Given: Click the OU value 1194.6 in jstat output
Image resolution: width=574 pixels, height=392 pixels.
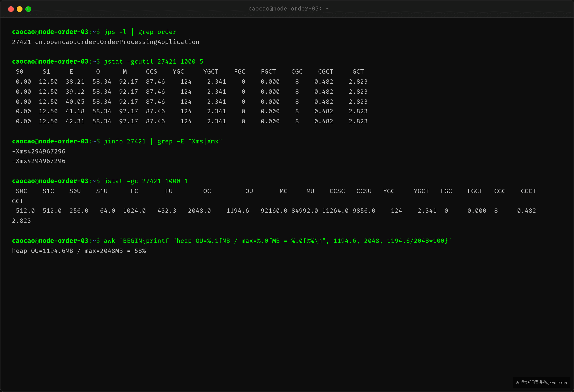Looking at the screenshot, I should pos(237,211).
